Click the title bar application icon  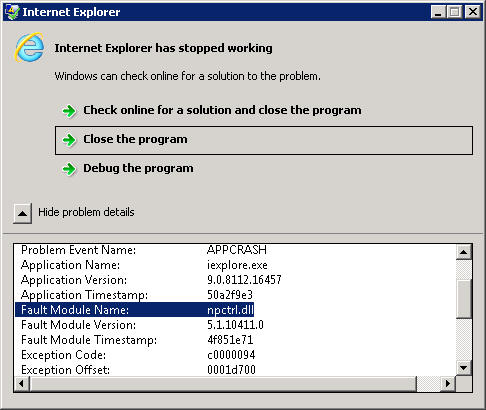click(12, 12)
